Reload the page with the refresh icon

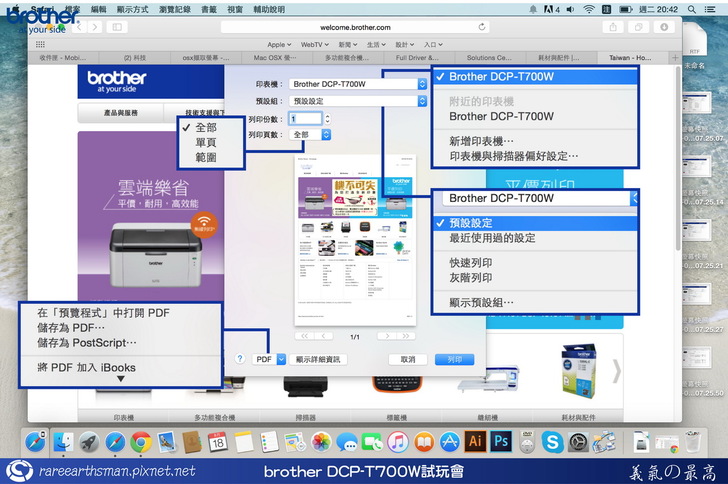point(482,27)
